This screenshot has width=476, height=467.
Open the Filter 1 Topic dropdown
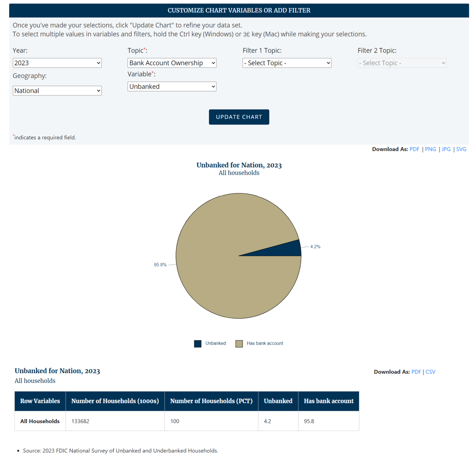[x=286, y=63]
